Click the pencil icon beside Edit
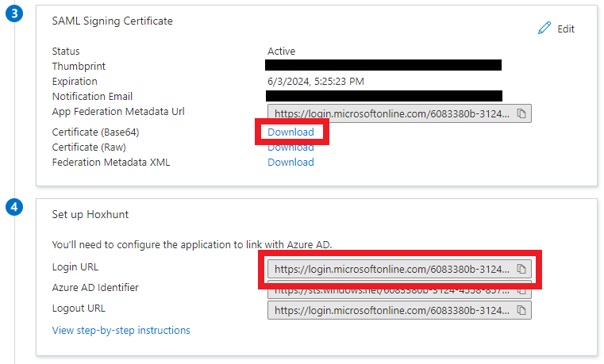This screenshot has height=364, width=604. pyautogui.click(x=544, y=29)
